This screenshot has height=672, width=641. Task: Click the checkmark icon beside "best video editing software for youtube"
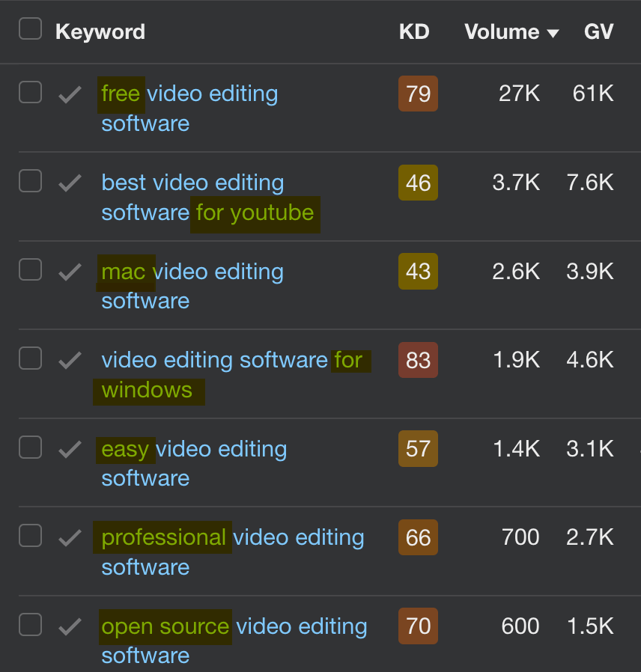pyautogui.click(x=69, y=180)
